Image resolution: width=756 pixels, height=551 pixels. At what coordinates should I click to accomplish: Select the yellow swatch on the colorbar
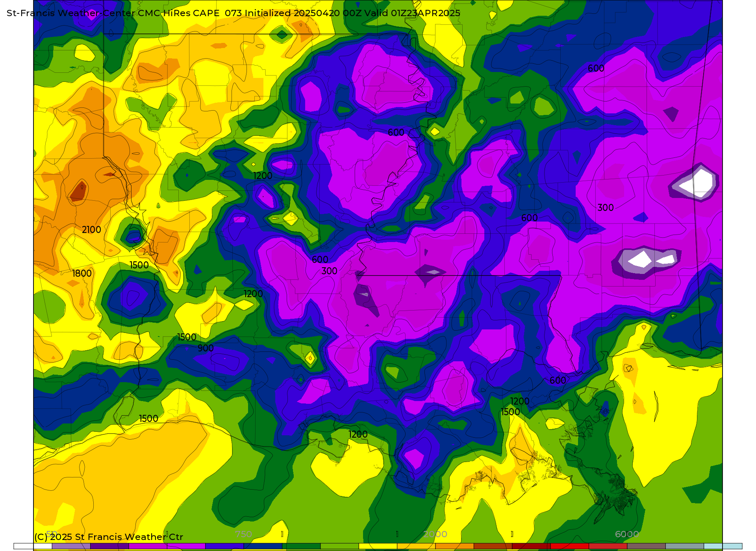click(x=378, y=546)
